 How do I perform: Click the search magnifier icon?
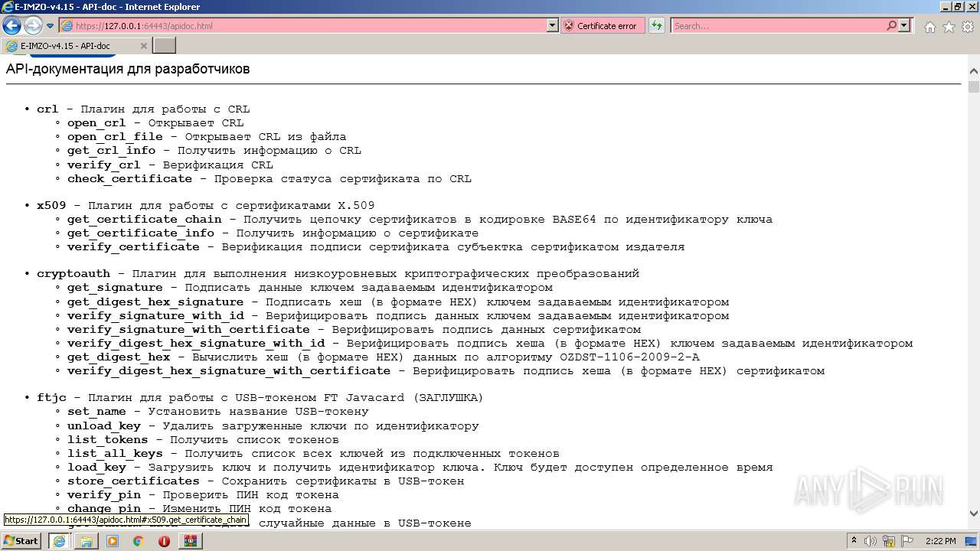pyautogui.click(x=891, y=26)
